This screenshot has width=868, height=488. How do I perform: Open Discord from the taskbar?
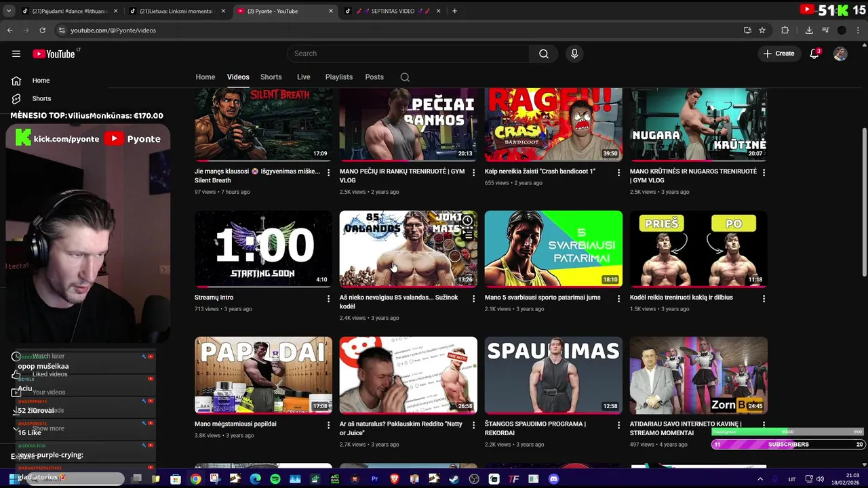(554, 479)
